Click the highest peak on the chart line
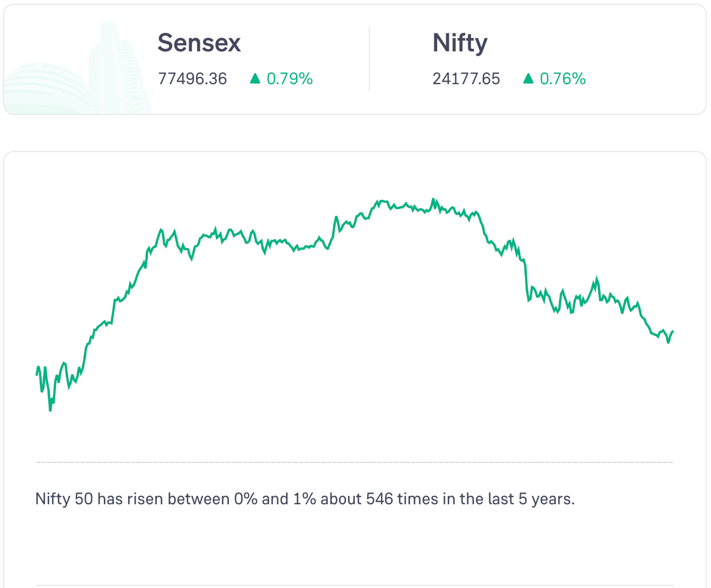 pyautogui.click(x=433, y=199)
